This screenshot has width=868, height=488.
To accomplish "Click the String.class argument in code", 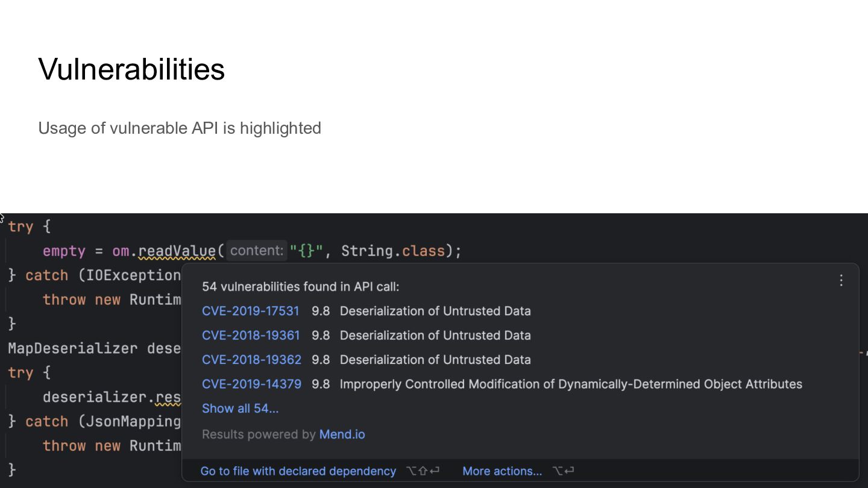I will (x=393, y=251).
